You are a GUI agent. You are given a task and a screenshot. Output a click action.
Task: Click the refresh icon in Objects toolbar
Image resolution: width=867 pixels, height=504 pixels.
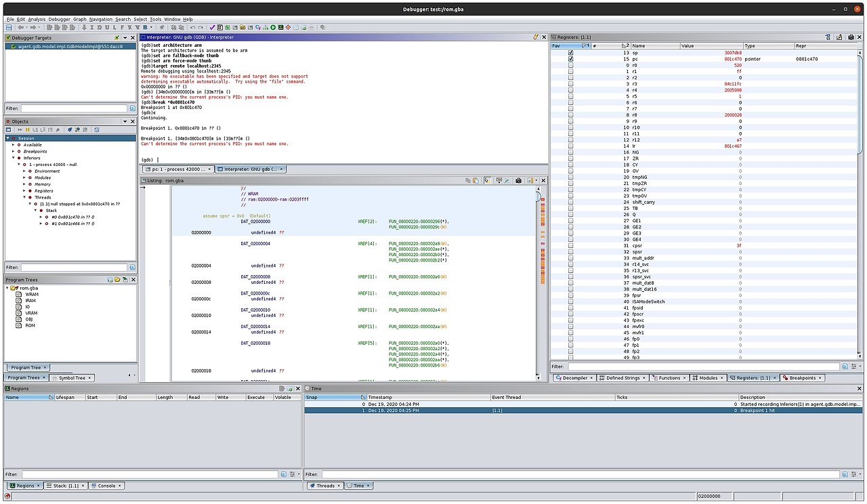tap(97, 129)
